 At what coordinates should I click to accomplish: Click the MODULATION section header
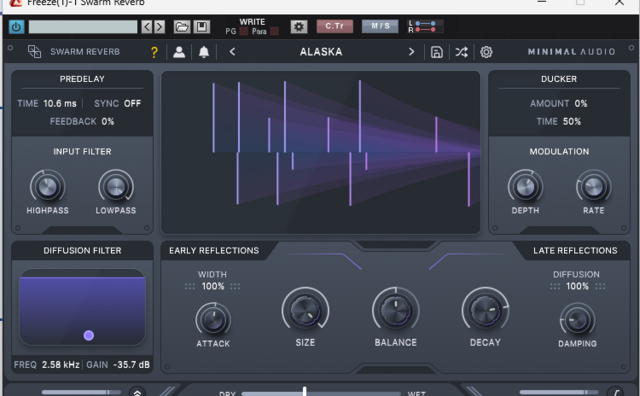click(x=559, y=151)
